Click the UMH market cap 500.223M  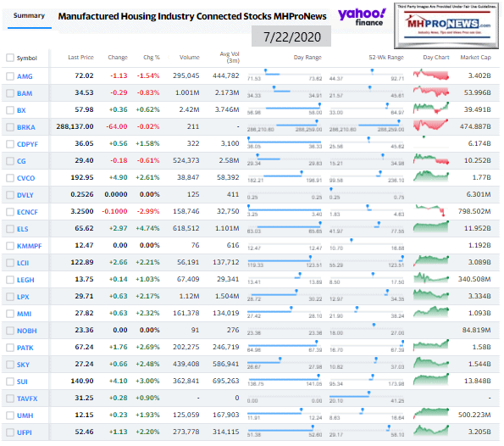[x=474, y=415]
